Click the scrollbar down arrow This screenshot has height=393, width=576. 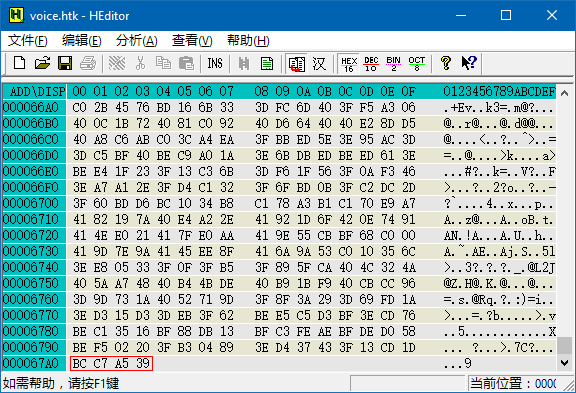tap(565, 363)
